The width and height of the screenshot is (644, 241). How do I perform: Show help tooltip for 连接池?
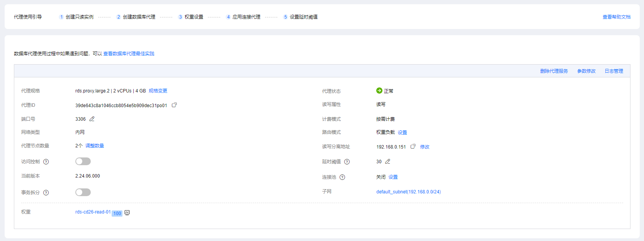(342, 177)
